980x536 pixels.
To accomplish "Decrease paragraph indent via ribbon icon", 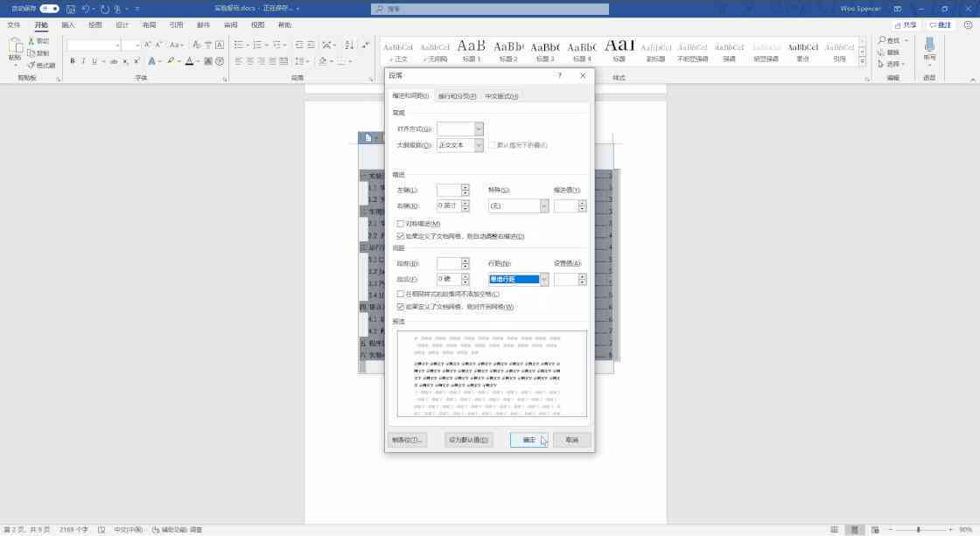I will tap(299, 45).
